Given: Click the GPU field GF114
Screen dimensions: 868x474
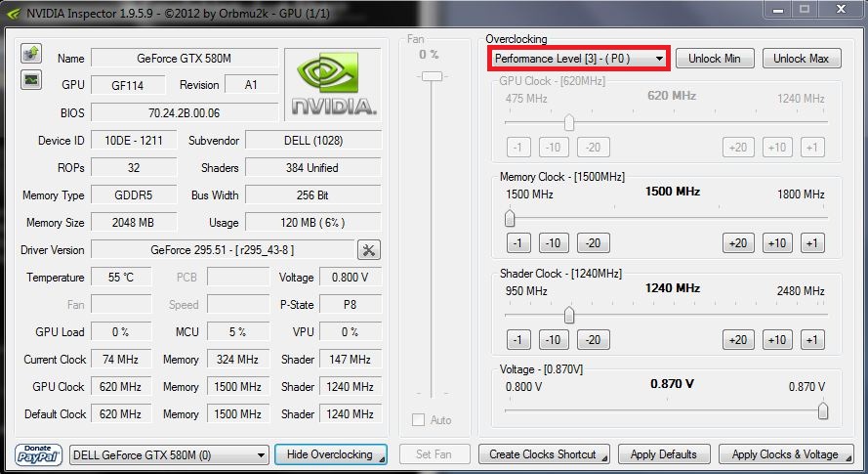Looking at the screenshot, I should (x=128, y=85).
